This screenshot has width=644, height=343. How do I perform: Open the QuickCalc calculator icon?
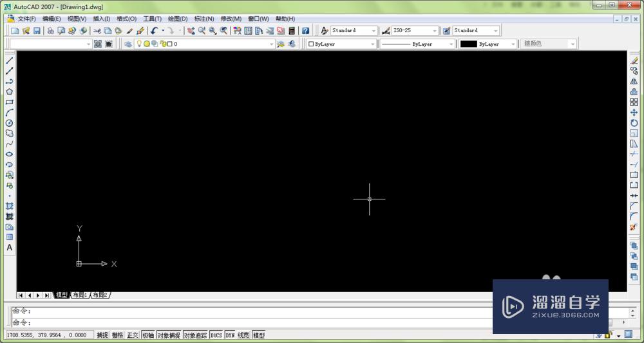[x=292, y=31]
